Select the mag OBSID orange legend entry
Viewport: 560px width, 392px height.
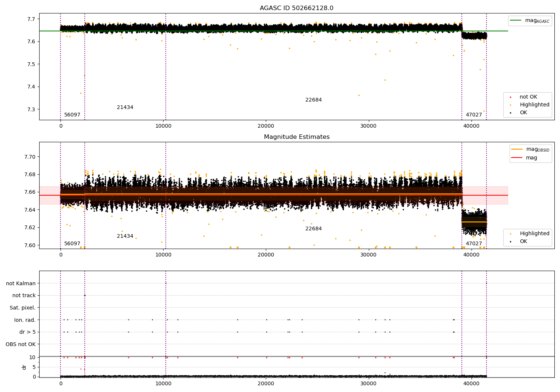coord(531,149)
